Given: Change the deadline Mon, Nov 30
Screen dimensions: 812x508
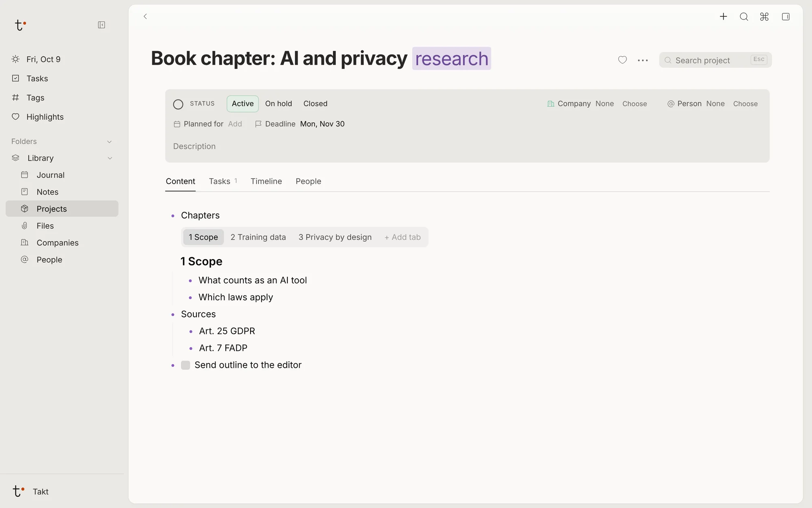Looking at the screenshot, I should tap(322, 124).
